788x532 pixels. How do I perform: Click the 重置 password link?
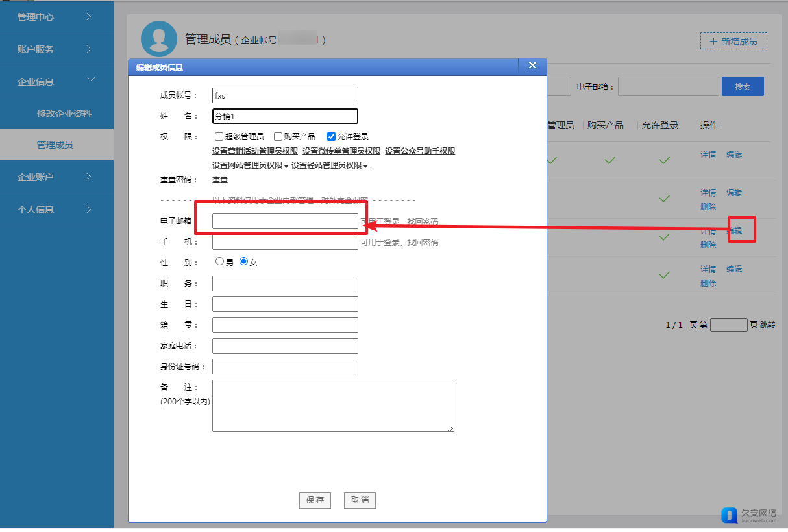[220, 180]
